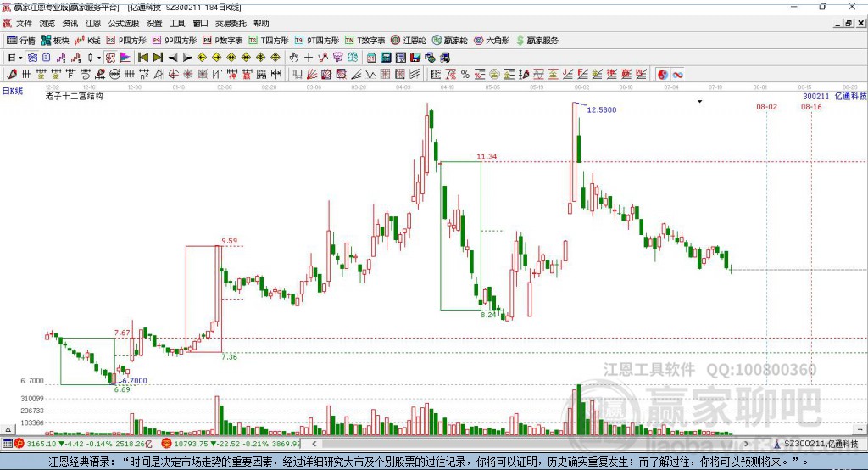Open the 浏览 menu
The image size is (868, 470).
point(47,23)
